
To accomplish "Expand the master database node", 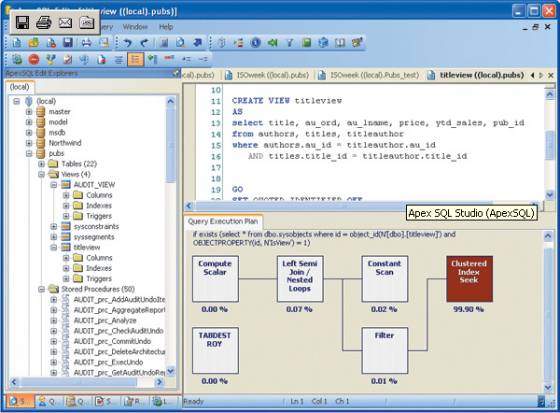I will 29,112.
